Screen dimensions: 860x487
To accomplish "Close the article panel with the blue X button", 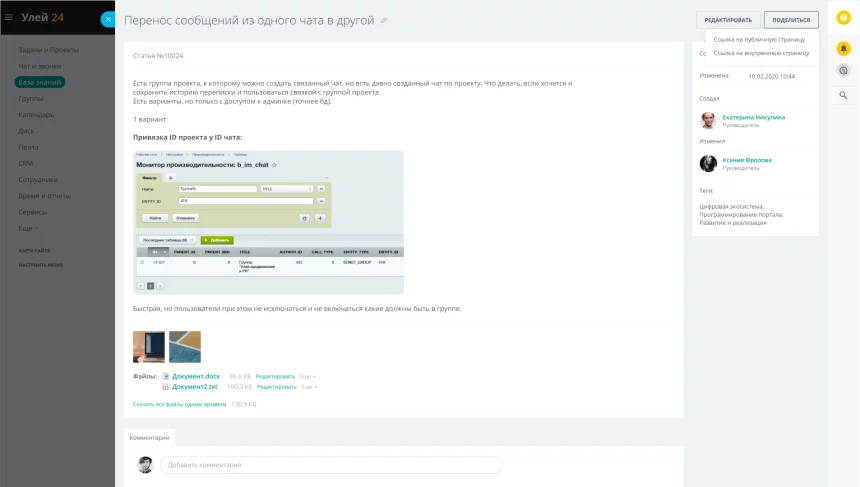I will pos(108,19).
